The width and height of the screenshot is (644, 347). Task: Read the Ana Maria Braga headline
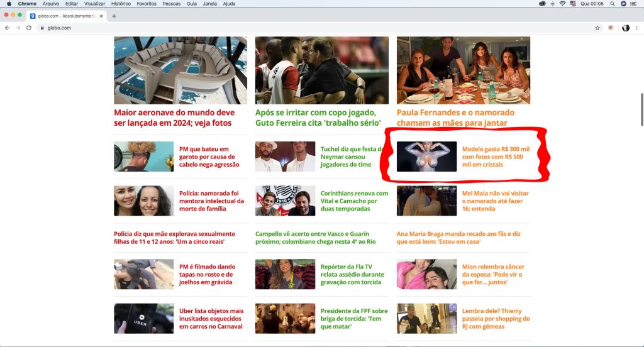click(458, 238)
